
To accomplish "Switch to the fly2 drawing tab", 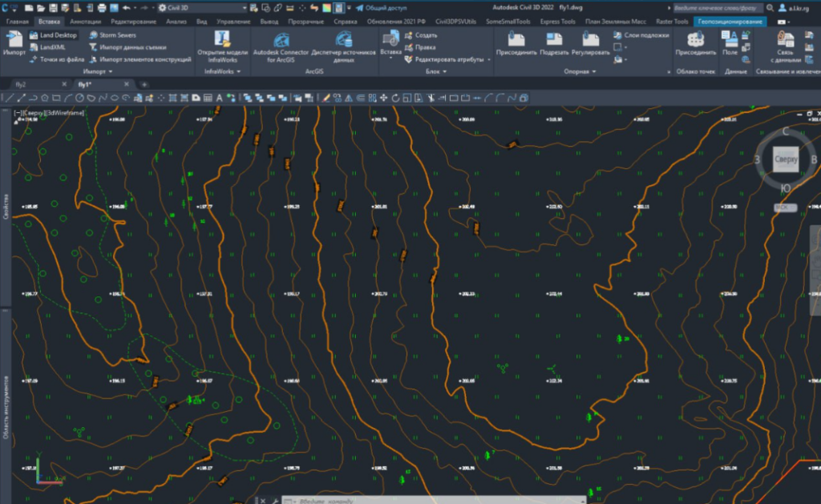I will tap(21, 84).
